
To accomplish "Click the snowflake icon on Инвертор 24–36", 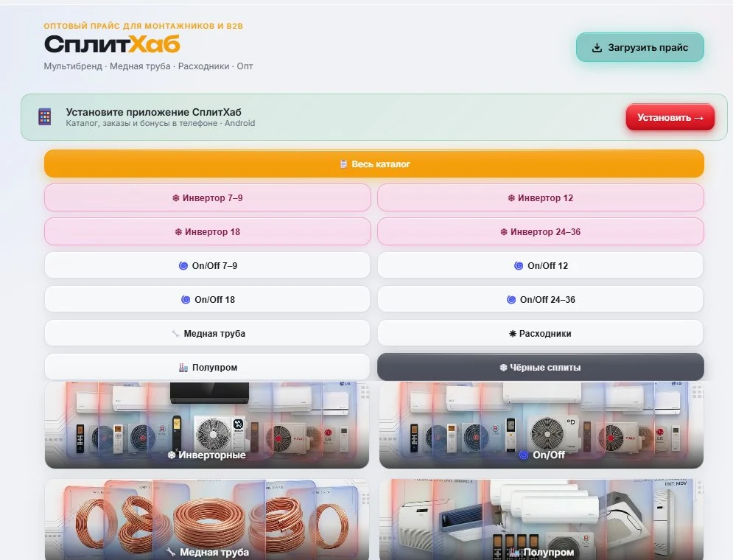I will [x=504, y=232].
